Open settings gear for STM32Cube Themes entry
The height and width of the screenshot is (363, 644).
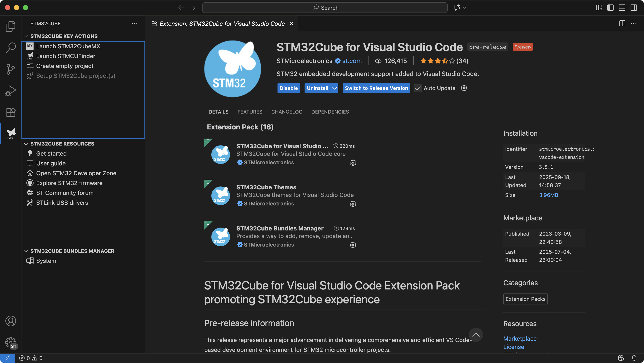pyautogui.click(x=353, y=204)
